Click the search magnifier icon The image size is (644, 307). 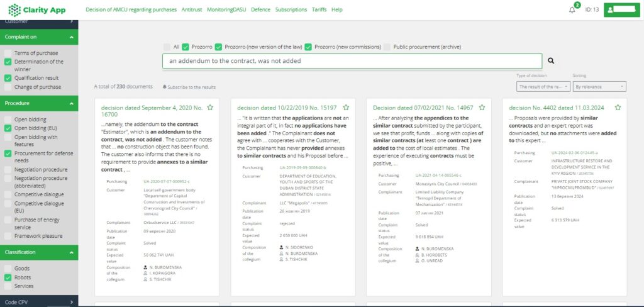551,61
